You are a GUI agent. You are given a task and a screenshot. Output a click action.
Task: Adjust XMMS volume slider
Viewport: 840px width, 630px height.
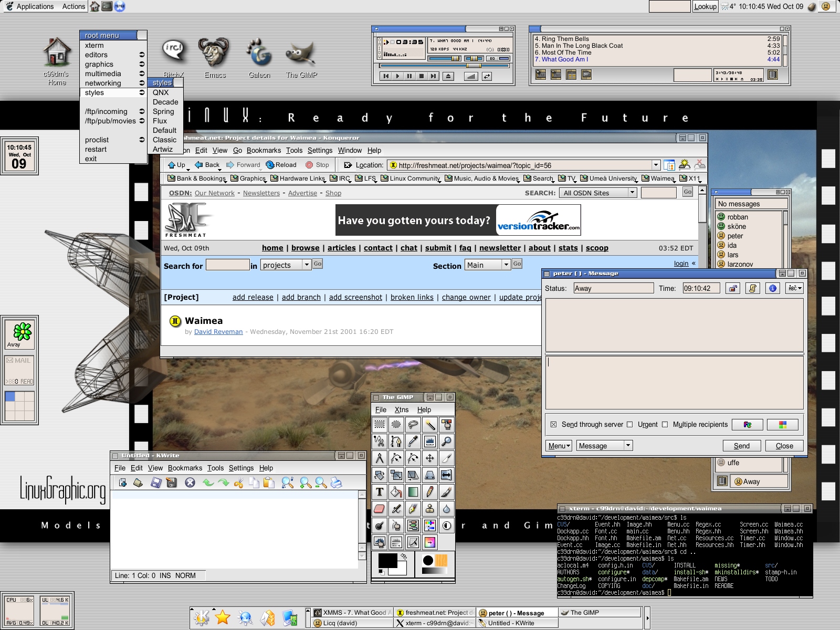445,58
